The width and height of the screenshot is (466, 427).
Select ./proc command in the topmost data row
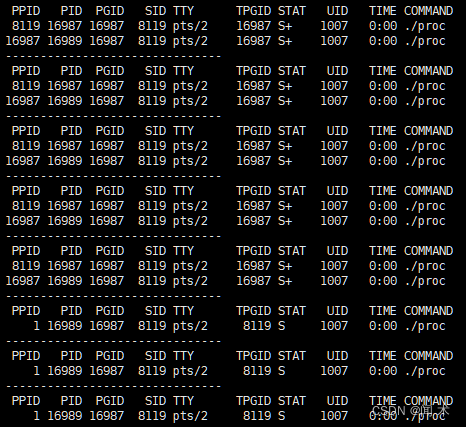[425, 26]
